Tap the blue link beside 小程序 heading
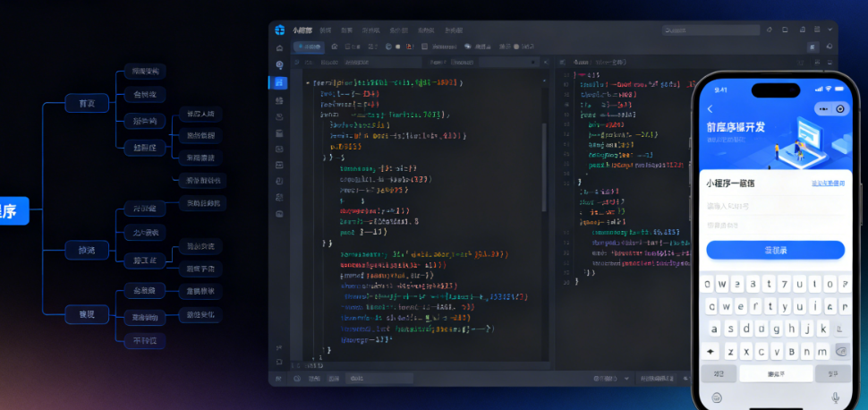Viewport: 868px width, 410px height. pos(827,184)
